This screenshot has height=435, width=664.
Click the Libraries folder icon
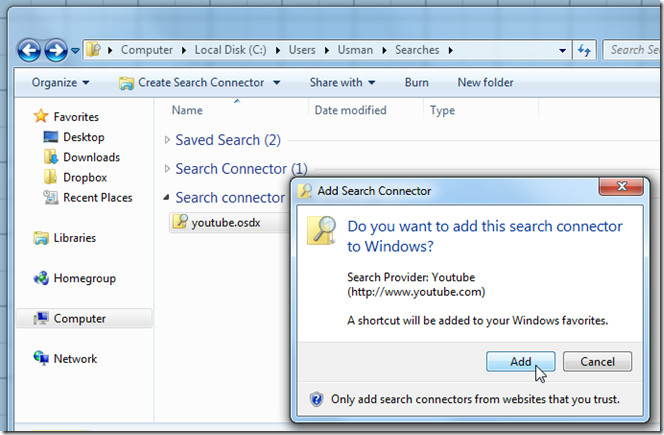click(41, 238)
